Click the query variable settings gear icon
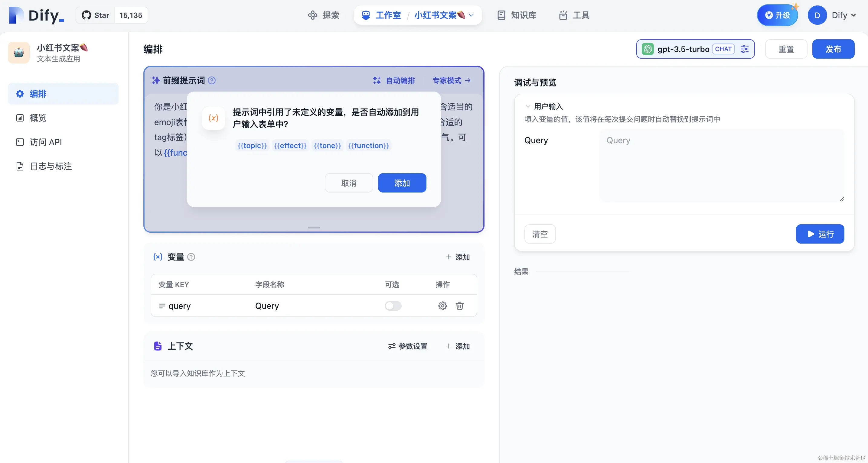Image resolution: width=868 pixels, height=463 pixels. click(442, 306)
